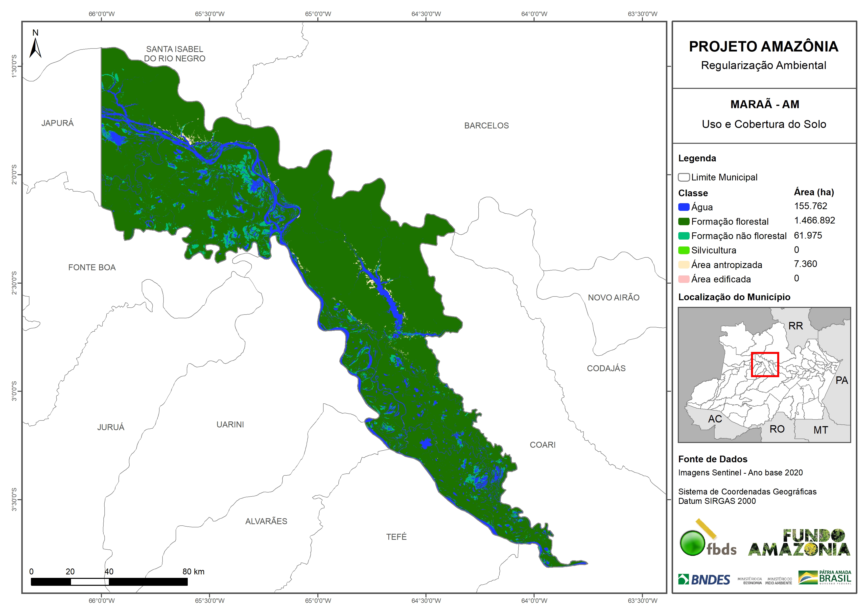The image size is (868, 614).
Task: Click the scale bar at 40 km mark
Action: pos(109,582)
